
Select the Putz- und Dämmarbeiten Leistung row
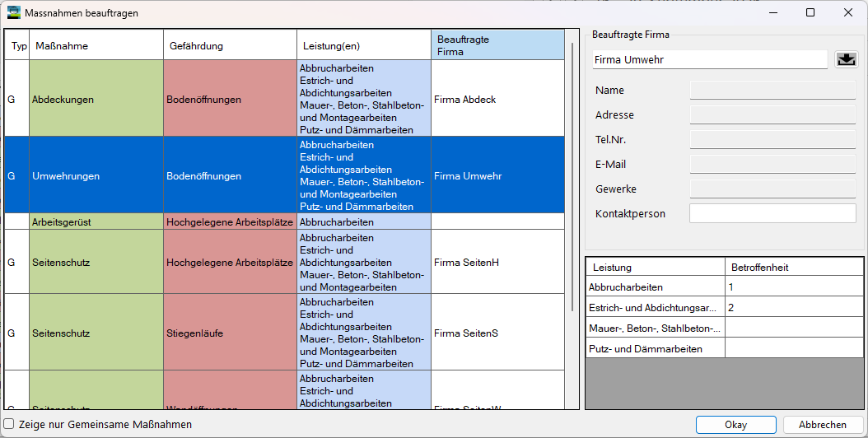click(x=656, y=348)
